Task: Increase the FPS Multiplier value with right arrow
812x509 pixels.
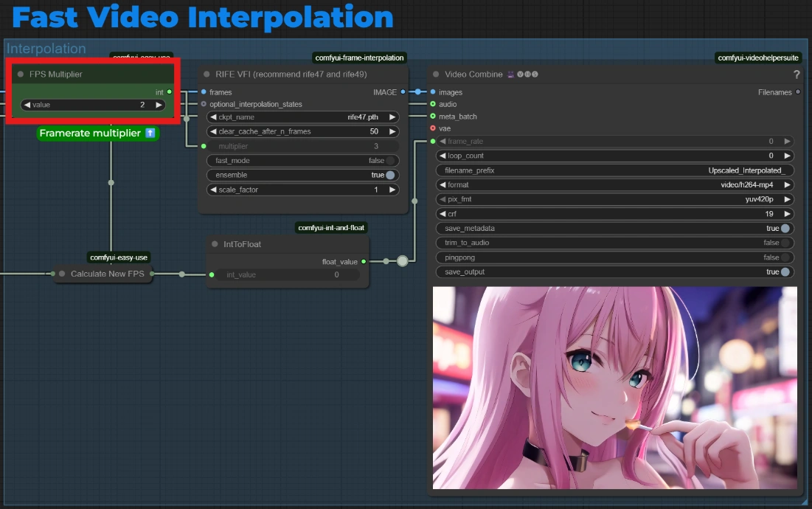Action: coord(159,105)
